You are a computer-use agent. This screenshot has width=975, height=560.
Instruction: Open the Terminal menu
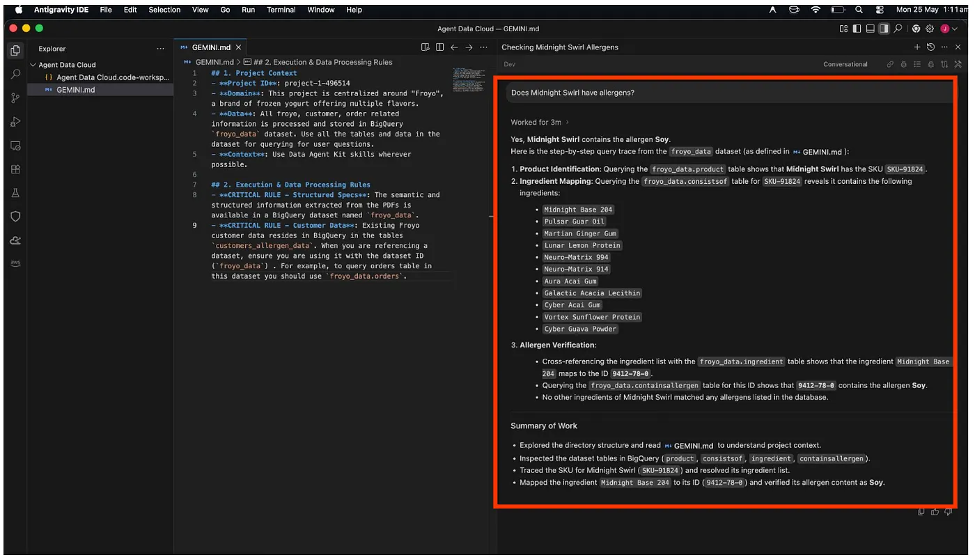pyautogui.click(x=281, y=10)
